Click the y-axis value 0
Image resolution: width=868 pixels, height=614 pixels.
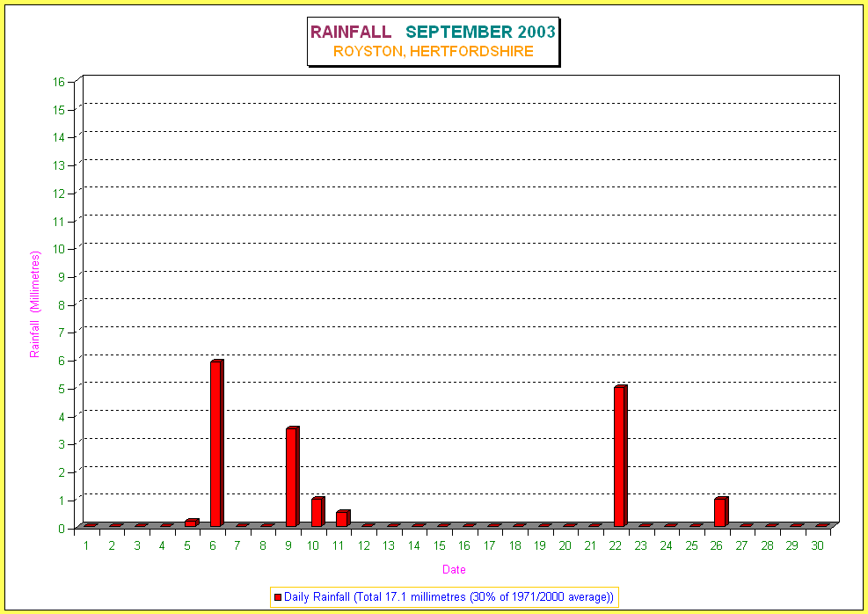pyautogui.click(x=62, y=528)
